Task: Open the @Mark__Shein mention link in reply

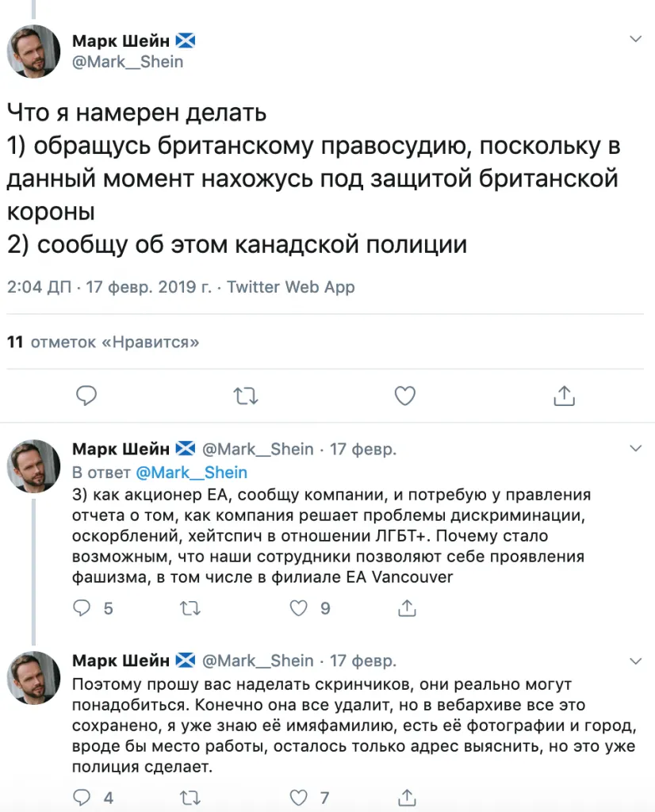Action: pyautogui.click(x=191, y=473)
